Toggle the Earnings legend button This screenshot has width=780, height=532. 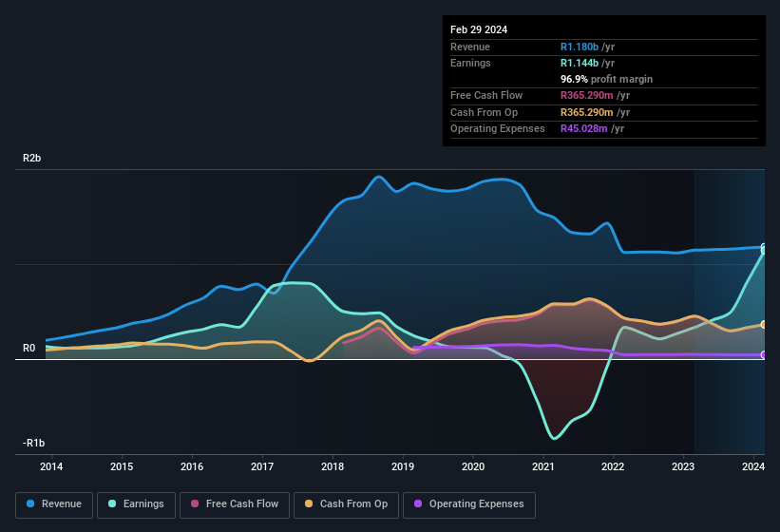tap(136, 504)
